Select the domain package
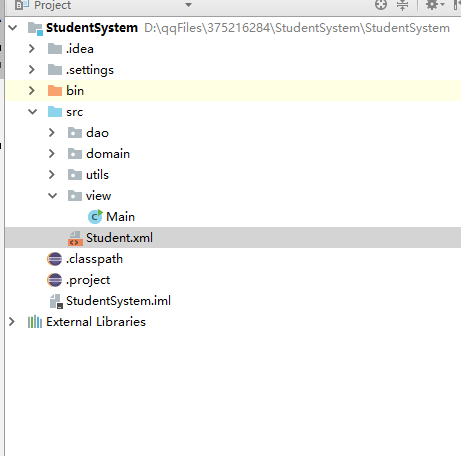The image size is (461, 456). (x=108, y=154)
